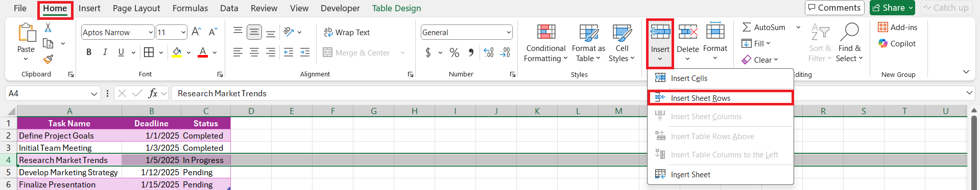Open the font size dropdown

tap(183, 32)
